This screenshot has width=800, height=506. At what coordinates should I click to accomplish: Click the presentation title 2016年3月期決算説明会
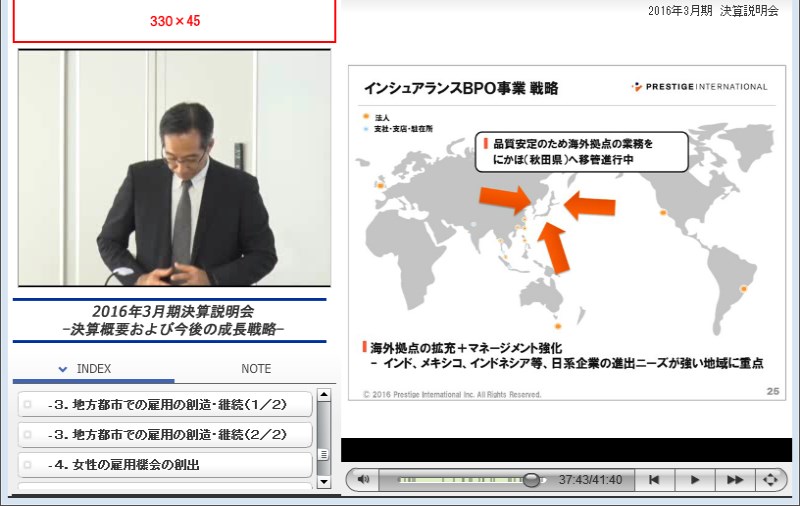pos(173,311)
